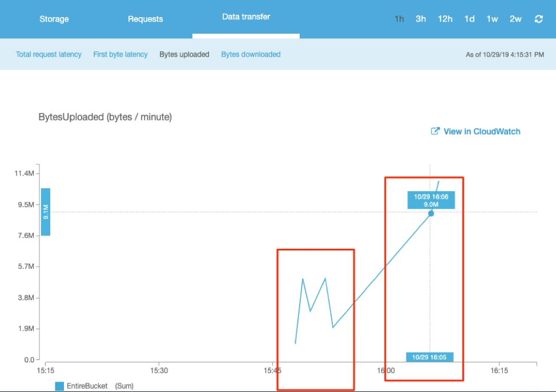Click the 9.1M y-axis value marker
Image resolution: width=556 pixels, height=392 pixels.
click(46, 212)
